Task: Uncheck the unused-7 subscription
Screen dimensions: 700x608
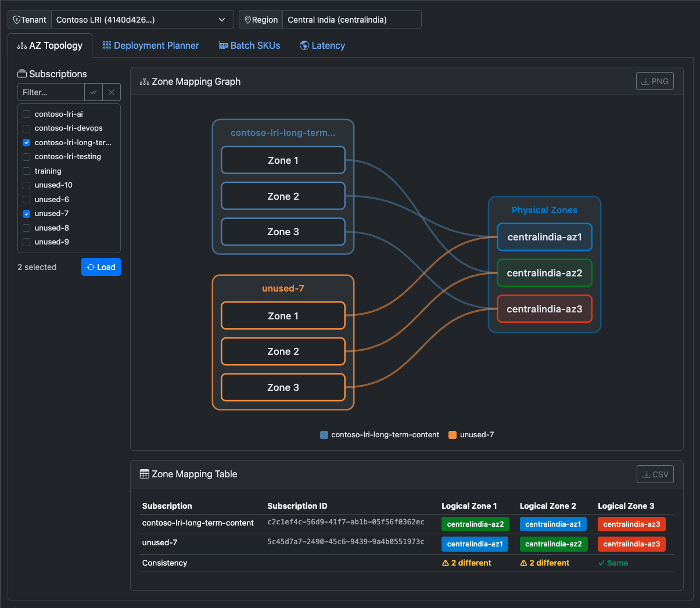Action: tap(26, 213)
